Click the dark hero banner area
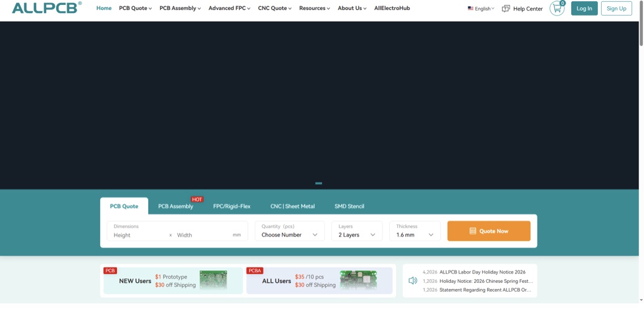This screenshot has height=309, width=644. click(x=319, y=105)
